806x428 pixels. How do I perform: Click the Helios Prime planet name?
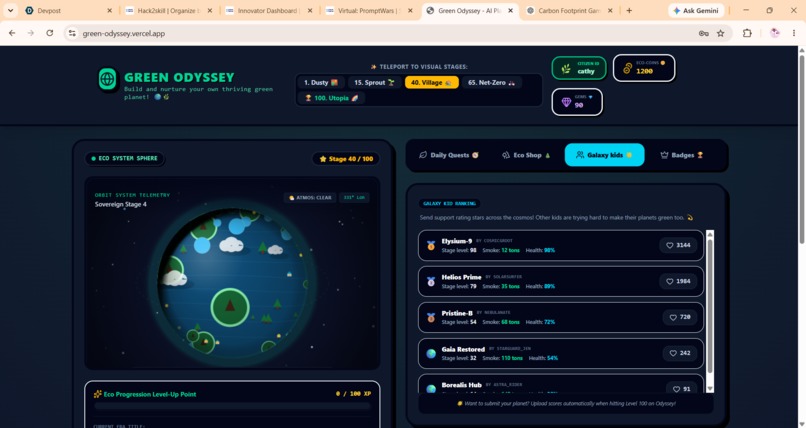click(x=461, y=277)
